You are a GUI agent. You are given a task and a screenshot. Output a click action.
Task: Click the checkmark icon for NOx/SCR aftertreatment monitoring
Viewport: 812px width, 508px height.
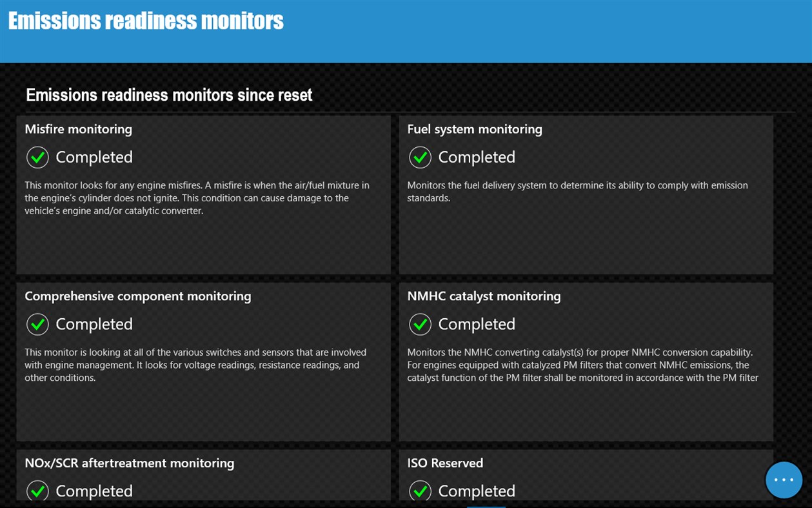point(37,491)
